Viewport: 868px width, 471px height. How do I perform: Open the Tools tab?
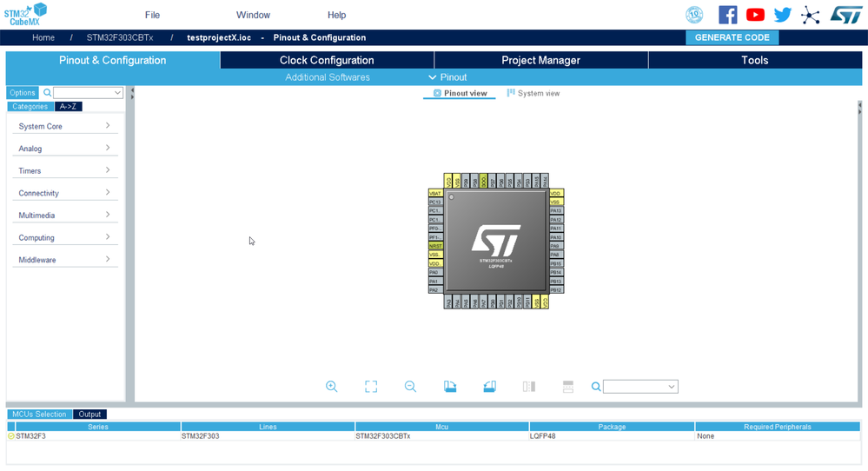[755, 60]
